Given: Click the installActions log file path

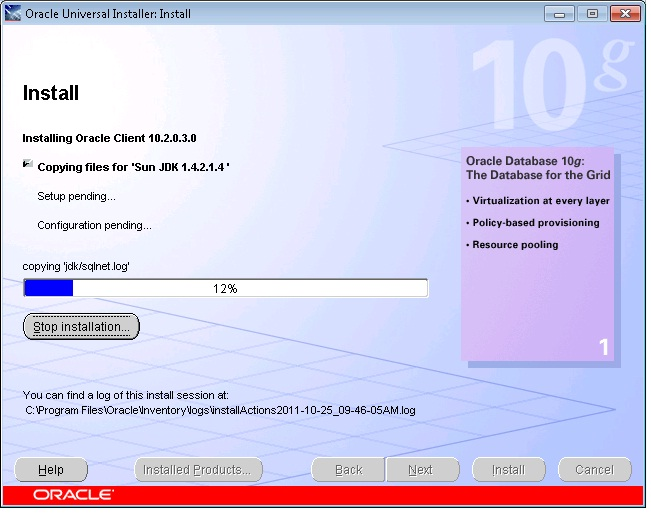Looking at the screenshot, I should click(x=220, y=410).
